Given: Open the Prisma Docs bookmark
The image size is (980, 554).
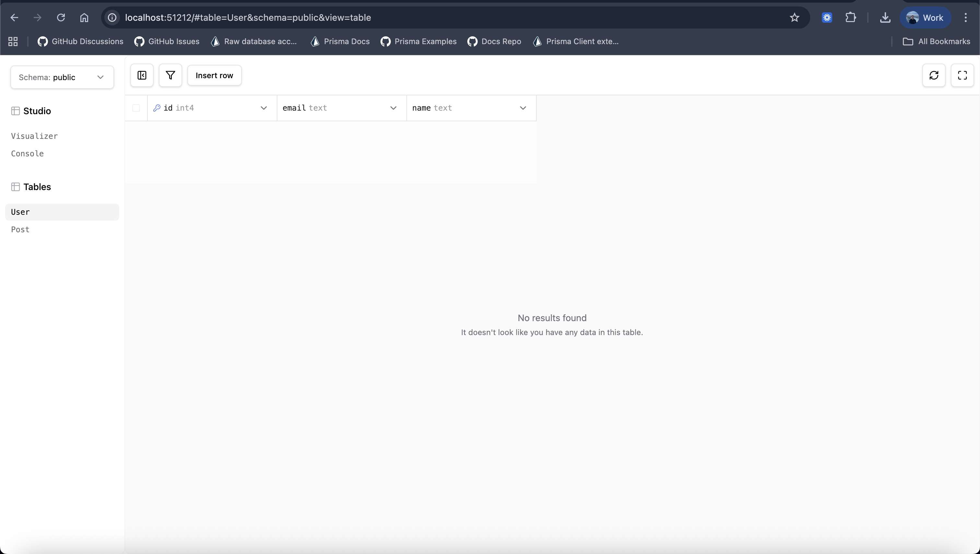Looking at the screenshot, I should click(x=340, y=42).
